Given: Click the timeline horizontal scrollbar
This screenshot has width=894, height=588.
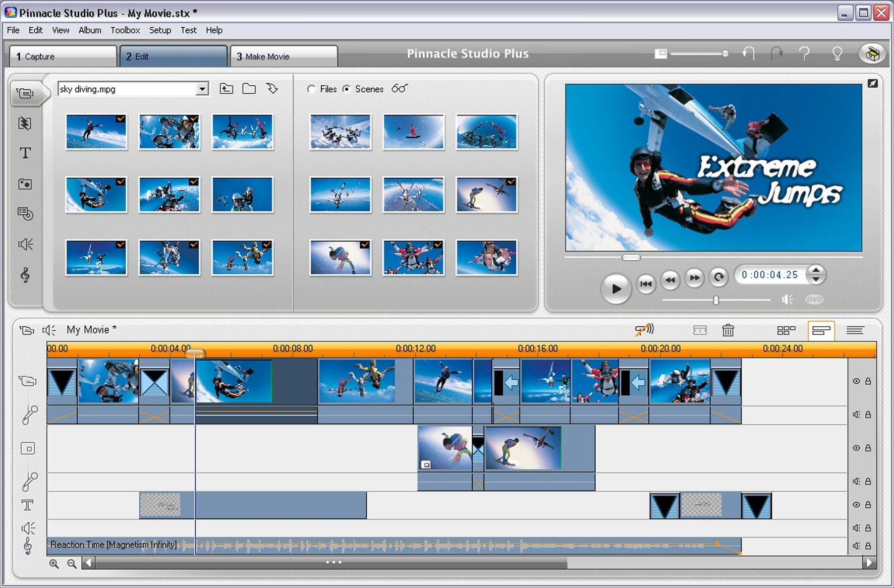Looking at the screenshot, I should 331,563.
